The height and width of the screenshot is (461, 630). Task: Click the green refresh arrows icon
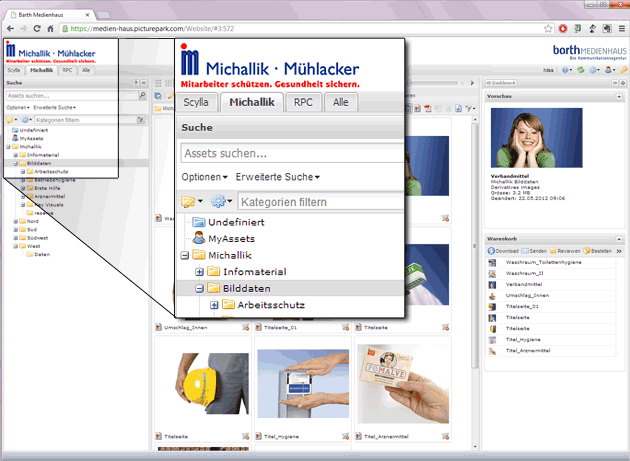click(580, 70)
